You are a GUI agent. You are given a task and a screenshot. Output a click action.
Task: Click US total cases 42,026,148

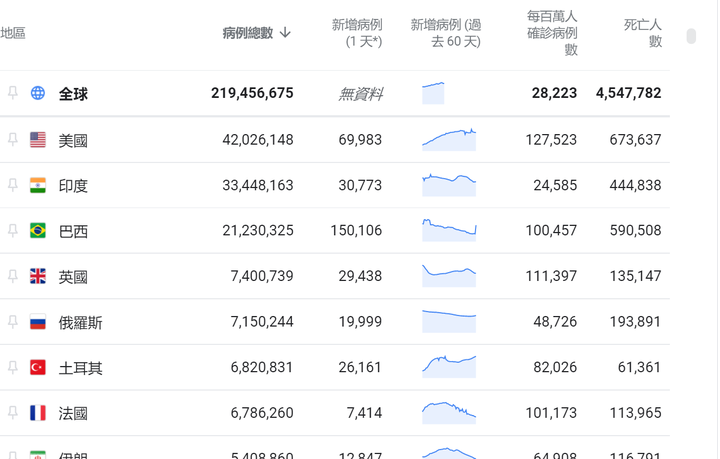(258, 140)
